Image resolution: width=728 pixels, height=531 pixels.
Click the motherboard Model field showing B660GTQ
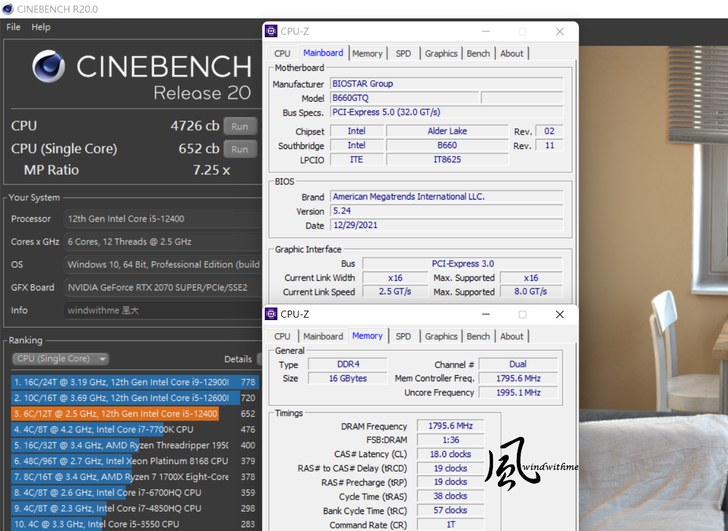402,99
